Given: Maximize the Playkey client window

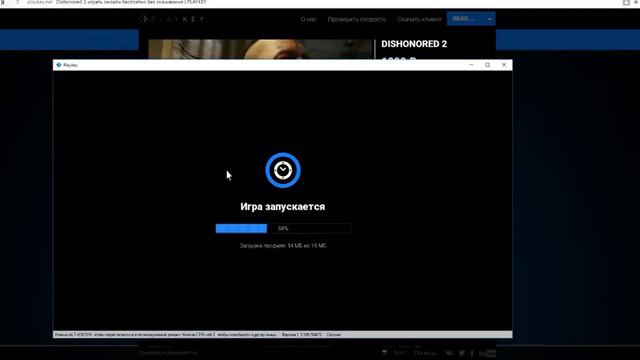Looking at the screenshot, I should 487,65.
